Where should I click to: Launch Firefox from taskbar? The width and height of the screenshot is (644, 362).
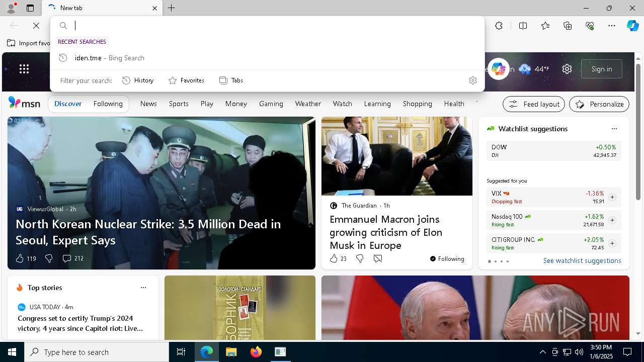point(256,352)
